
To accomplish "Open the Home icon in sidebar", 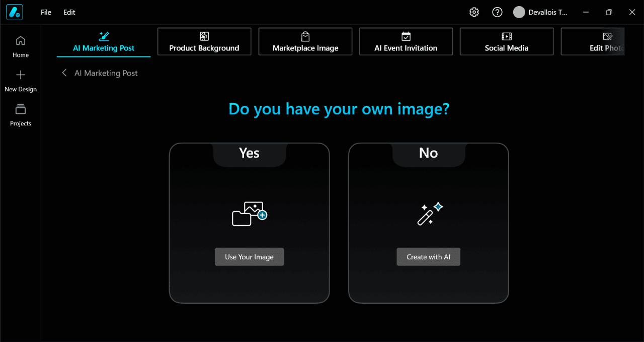I will pyautogui.click(x=20, y=41).
